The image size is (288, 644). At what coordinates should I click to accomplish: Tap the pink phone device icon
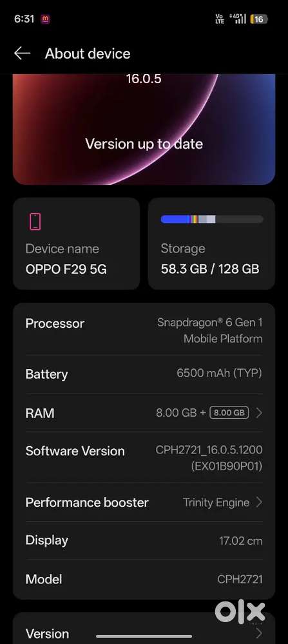coord(35,222)
